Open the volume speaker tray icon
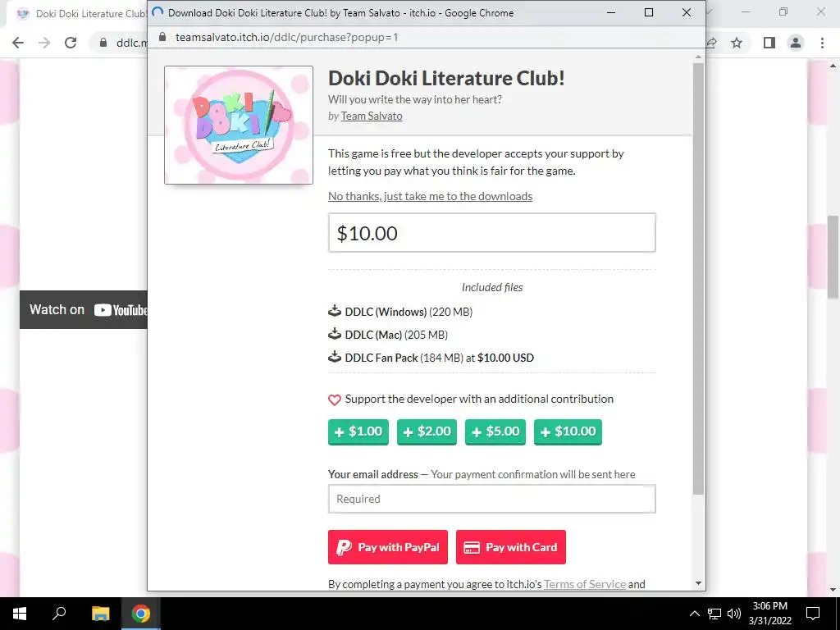This screenshot has width=840, height=630. point(734,614)
